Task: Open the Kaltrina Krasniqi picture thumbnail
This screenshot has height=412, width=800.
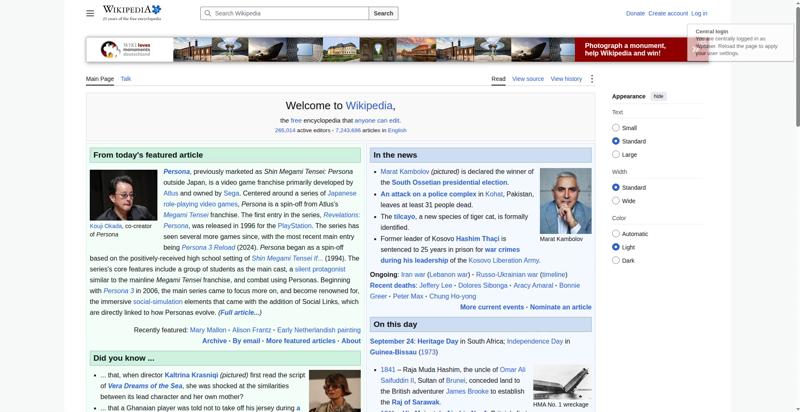Action: [335, 391]
